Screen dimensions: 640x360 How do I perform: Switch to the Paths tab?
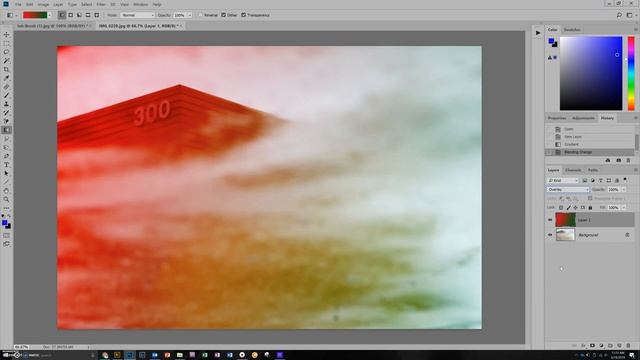(x=593, y=170)
